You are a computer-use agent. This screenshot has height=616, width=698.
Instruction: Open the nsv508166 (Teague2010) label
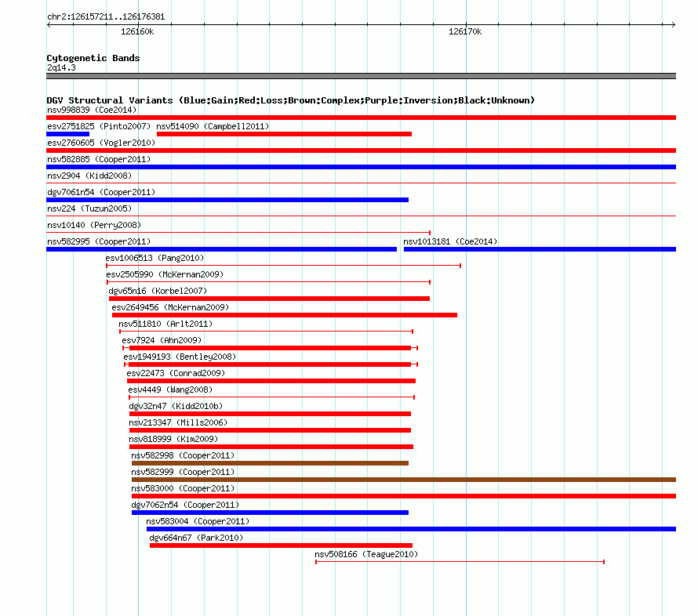[366, 554]
